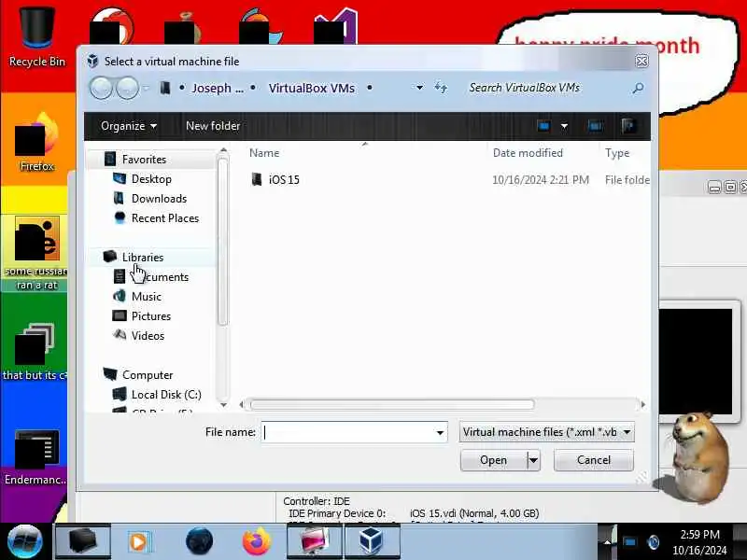Open Desktop in the navigation pane
This screenshot has width=747, height=560.
coord(151,179)
